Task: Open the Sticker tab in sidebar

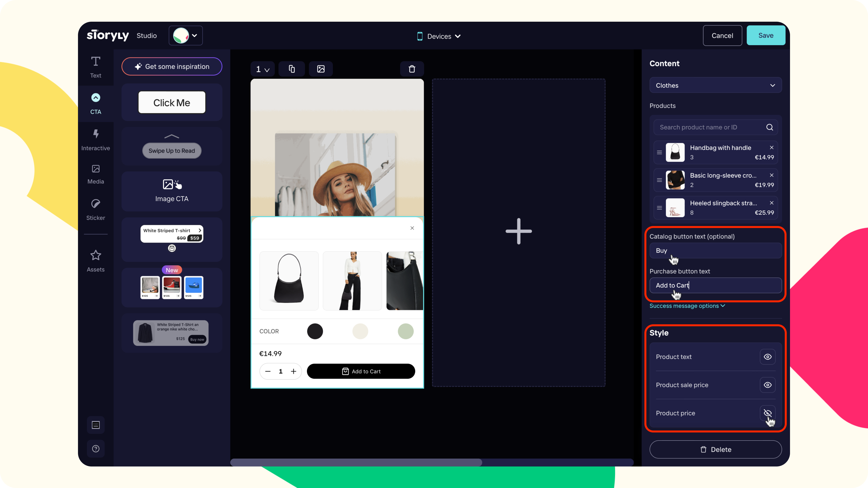Action: [x=95, y=209]
